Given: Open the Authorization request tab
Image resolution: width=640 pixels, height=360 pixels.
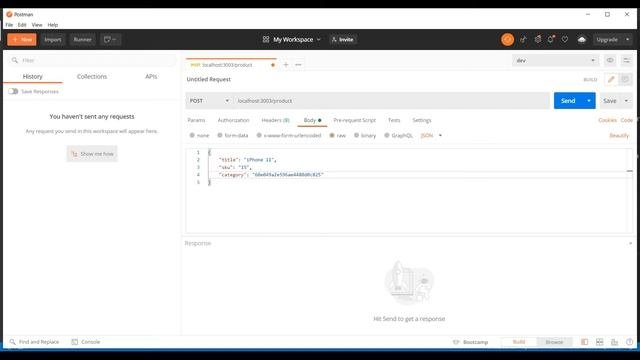Looking at the screenshot, I should tap(233, 120).
